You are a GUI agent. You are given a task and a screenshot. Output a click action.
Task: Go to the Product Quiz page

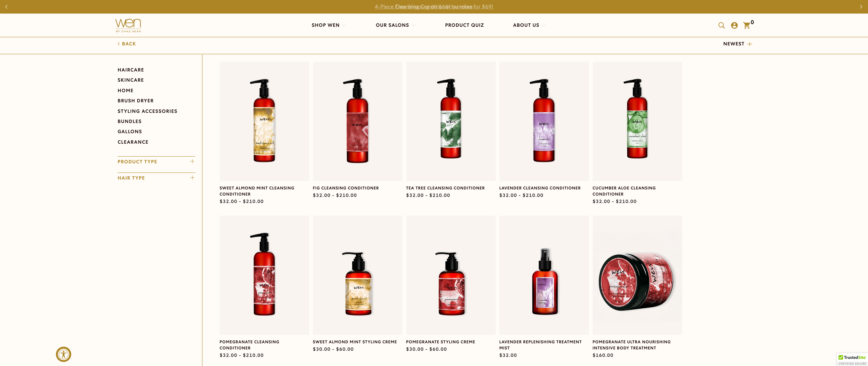click(x=464, y=25)
